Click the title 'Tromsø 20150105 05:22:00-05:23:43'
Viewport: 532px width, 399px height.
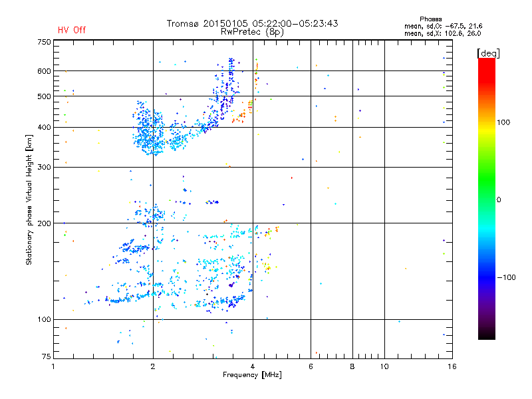point(252,23)
